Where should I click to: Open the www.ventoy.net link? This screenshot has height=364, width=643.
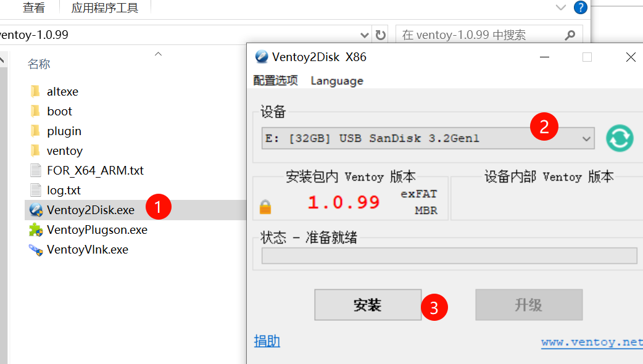592,342
